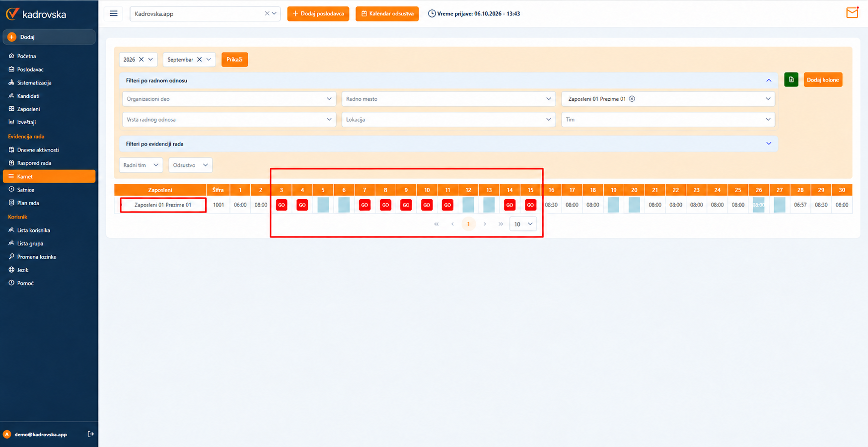The image size is (868, 447).
Task: Go to previous page of table
Action: (x=452, y=224)
